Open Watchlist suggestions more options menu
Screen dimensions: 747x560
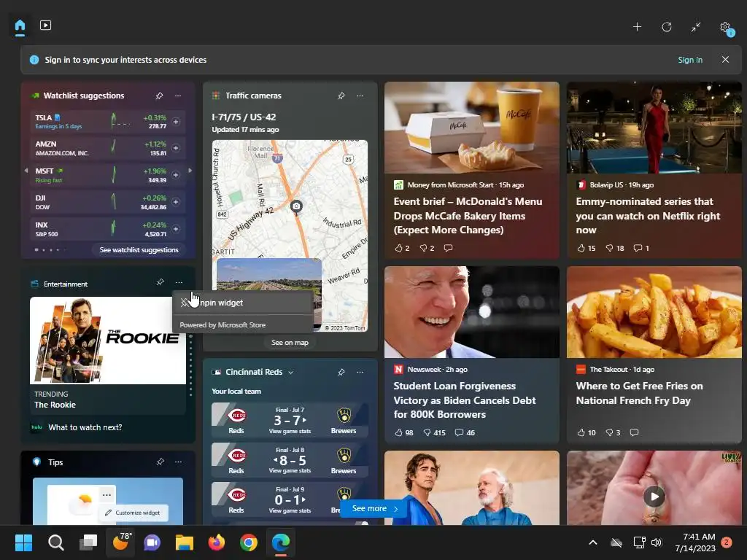click(178, 96)
